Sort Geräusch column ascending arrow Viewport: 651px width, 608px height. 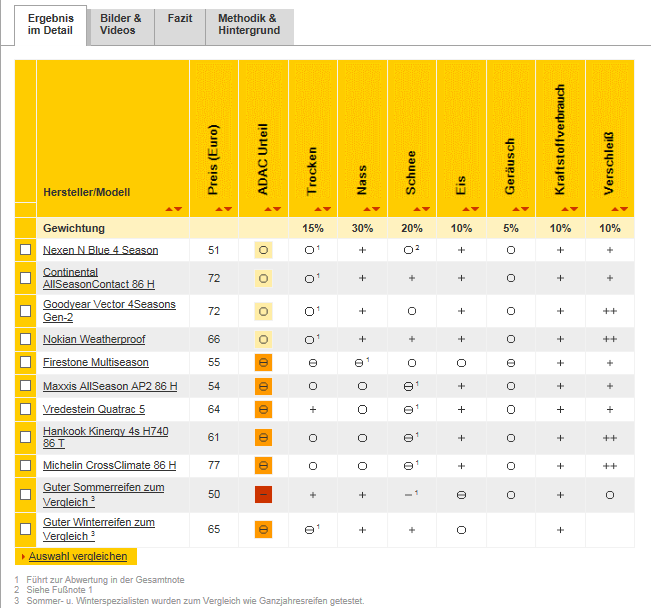[516, 209]
